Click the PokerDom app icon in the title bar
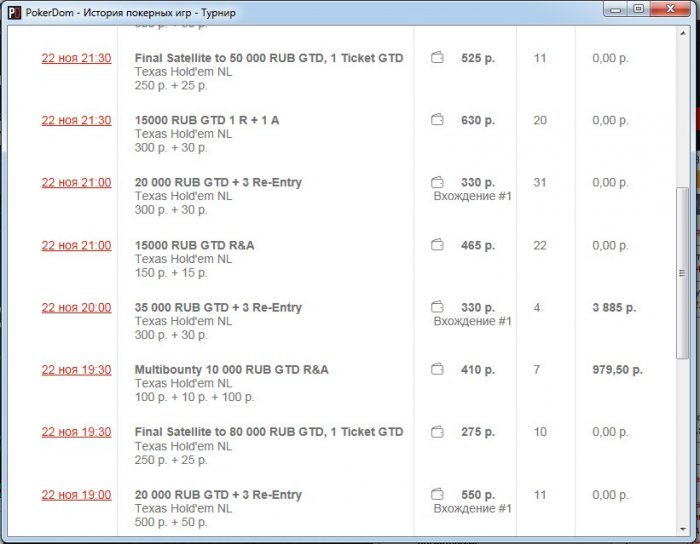700x544 pixels. point(14,12)
